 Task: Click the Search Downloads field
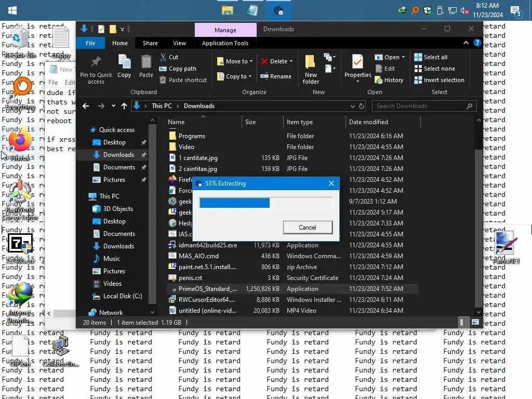[x=424, y=106]
